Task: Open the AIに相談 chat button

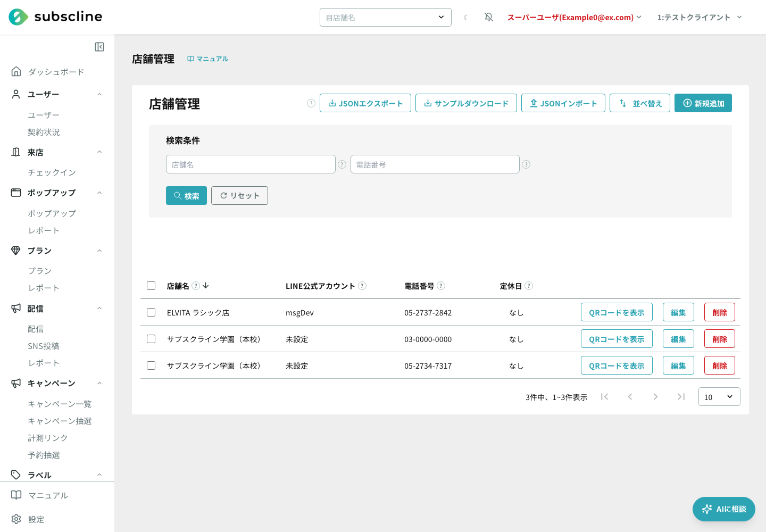Action: pos(724,509)
